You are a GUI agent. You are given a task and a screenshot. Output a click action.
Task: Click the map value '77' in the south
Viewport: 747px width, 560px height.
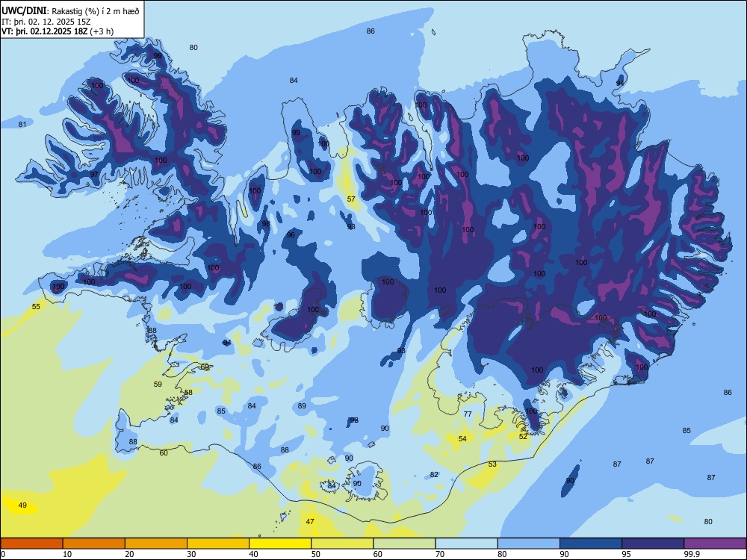468,414
